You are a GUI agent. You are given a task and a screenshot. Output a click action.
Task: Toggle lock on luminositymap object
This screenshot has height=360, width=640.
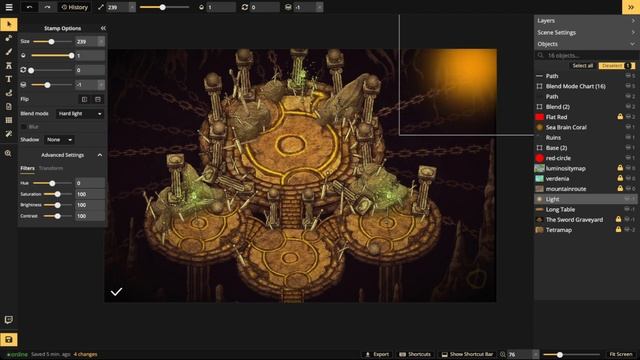620,168
